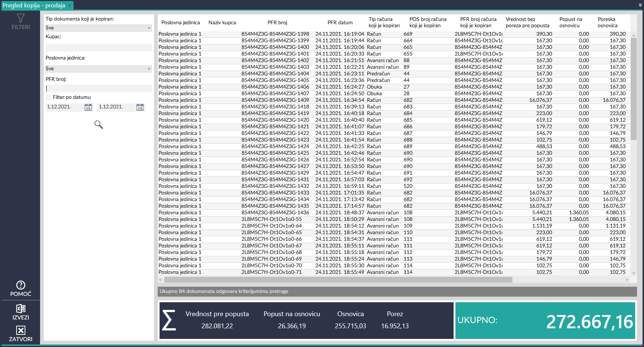Click date cell 24.11.2021. 17:01:35

(x=340, y=193)
